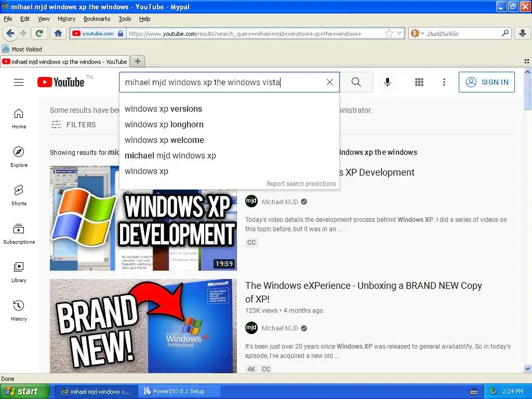Open the downloads arrow button
Image resolution: width=532 pixels, height=399 pixels.
(523, 33)
